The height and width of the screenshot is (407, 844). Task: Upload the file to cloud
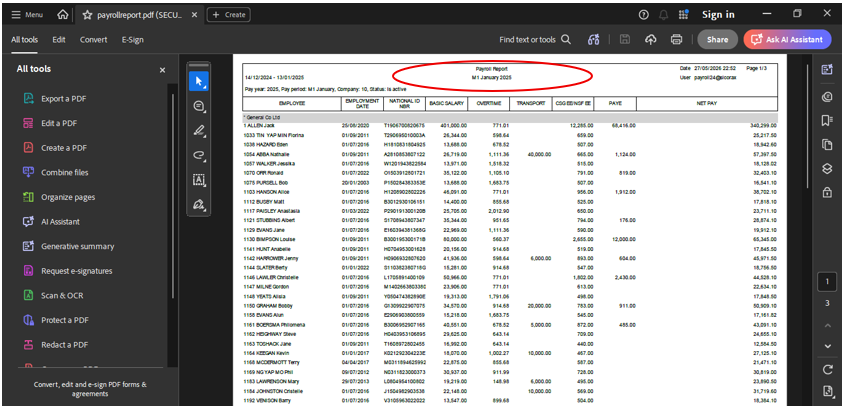pyautogui.click(x=651, y=39)
